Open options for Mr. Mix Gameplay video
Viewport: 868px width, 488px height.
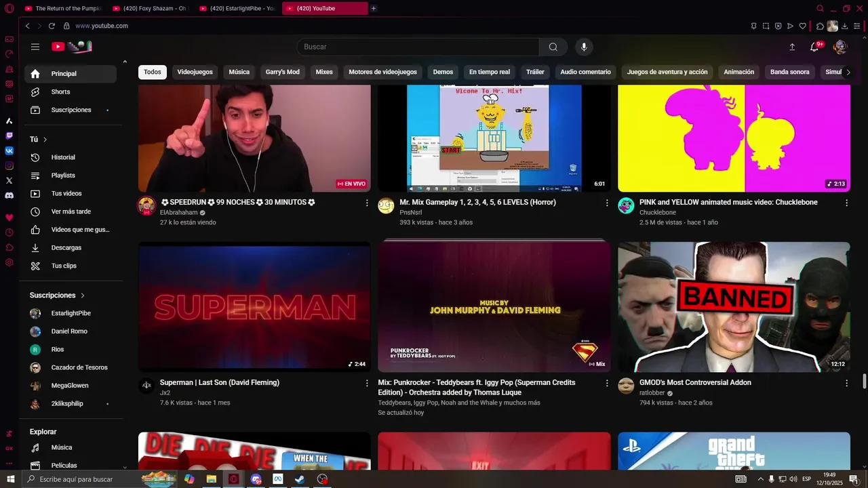[x=607, y=203]
